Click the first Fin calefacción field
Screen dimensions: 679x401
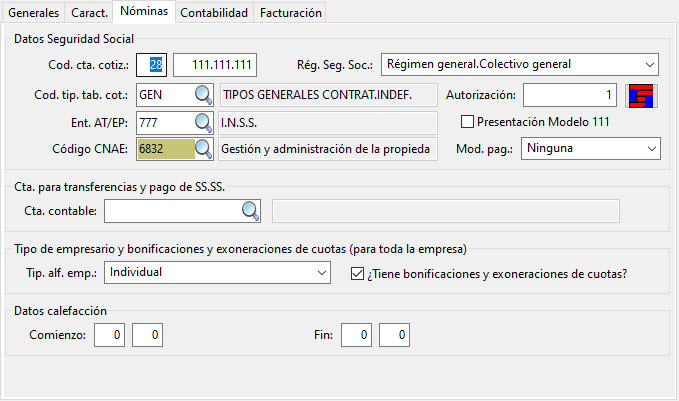click(356, 336)
